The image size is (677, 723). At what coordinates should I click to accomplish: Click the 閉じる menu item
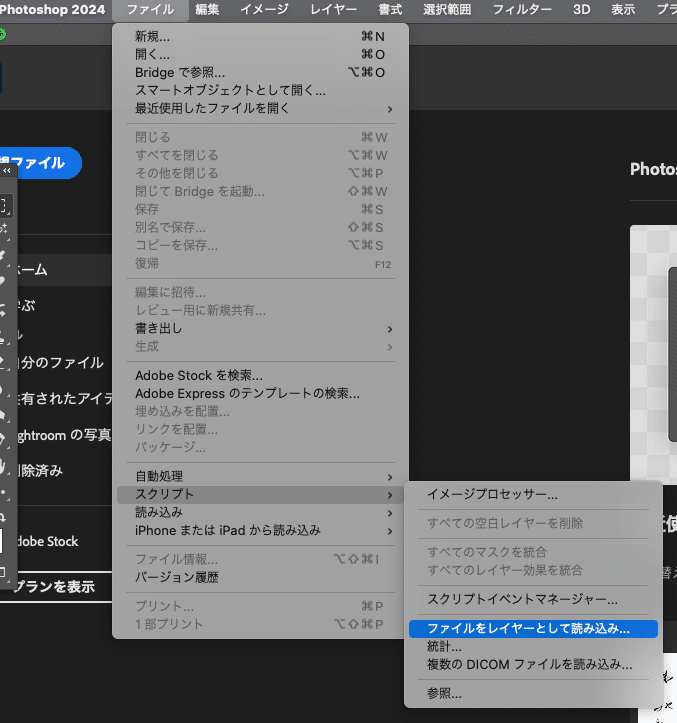(260, 137)
